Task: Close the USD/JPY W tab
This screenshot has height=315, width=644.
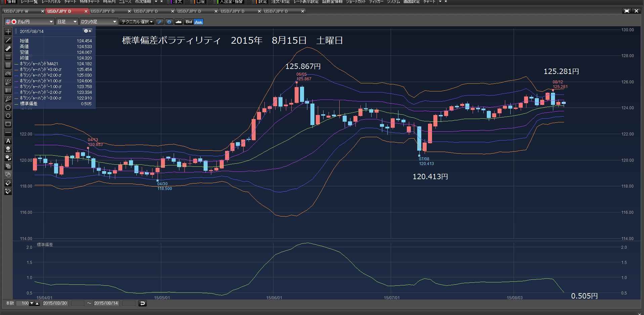Action: (x=43, y=11)
